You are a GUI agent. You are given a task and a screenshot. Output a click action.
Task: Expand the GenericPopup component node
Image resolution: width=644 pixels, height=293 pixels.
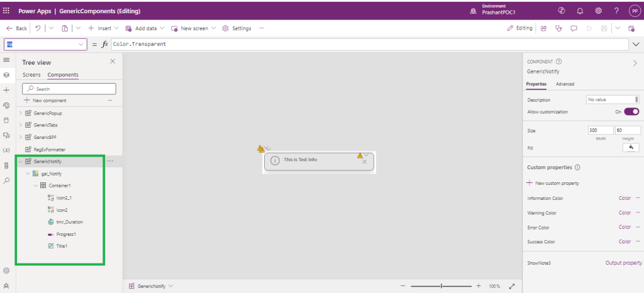point(20,113)
